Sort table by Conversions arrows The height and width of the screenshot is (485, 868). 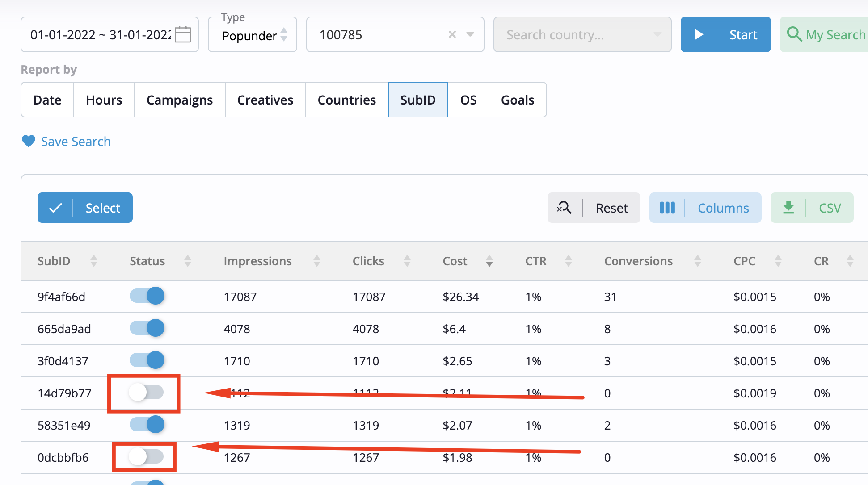click(697, 261)
